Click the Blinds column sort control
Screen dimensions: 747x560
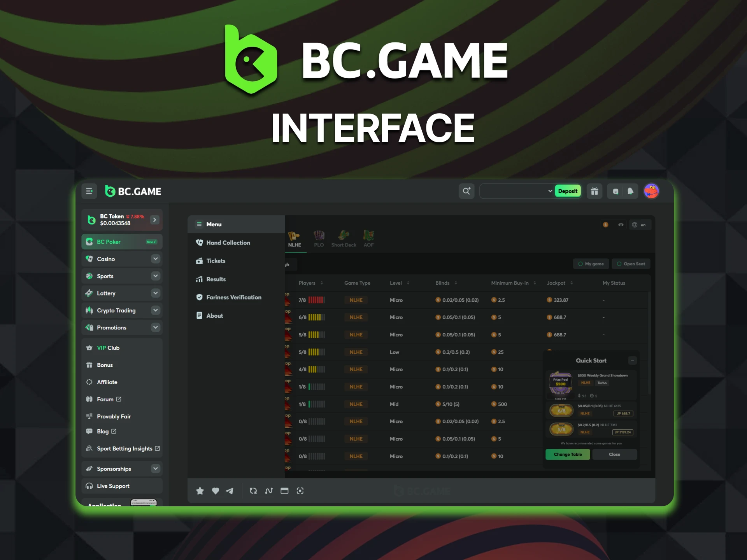point(456,283)
